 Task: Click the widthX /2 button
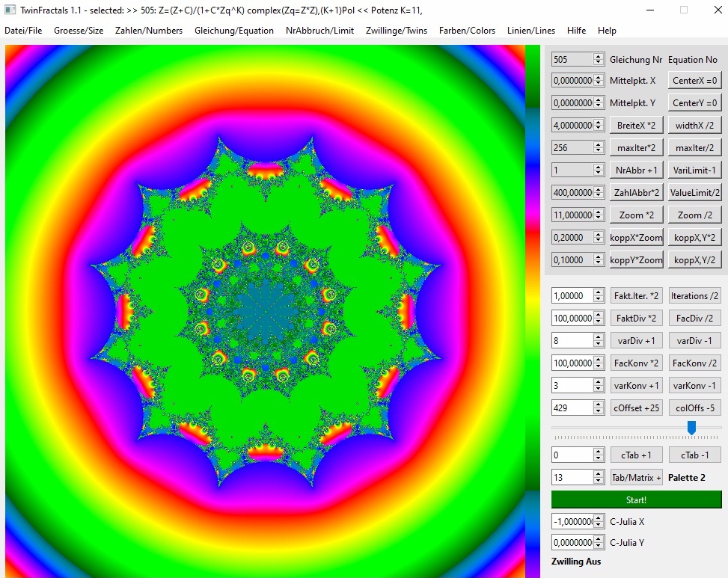pyautogui.click(x=694, y=126)
